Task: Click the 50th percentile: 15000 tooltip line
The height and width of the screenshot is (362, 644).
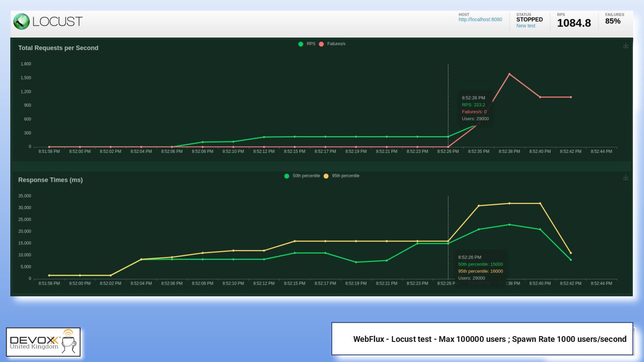Action: (x=480, y=264)
